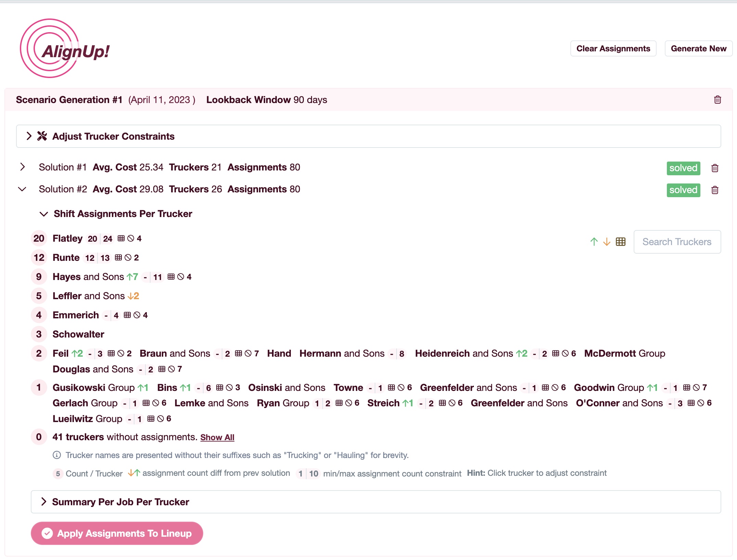Image resolution: width=737 pixels, height=560 pixels.
Task: Click Apply Assignments To Lineup
Action: (117, 533)
